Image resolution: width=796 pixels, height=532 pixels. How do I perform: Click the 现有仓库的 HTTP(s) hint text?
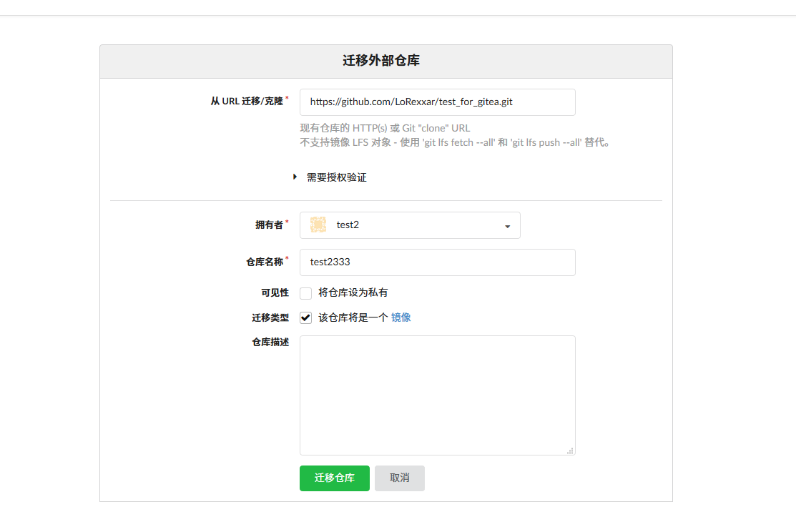[385, 129]
